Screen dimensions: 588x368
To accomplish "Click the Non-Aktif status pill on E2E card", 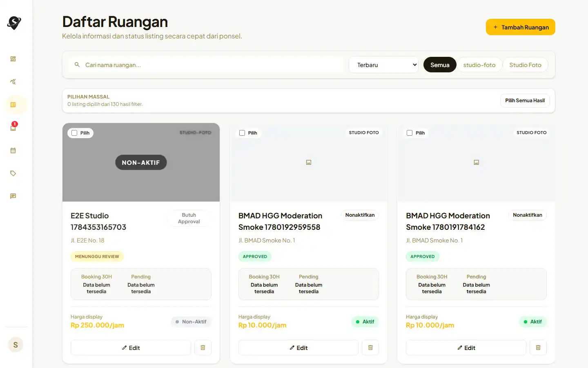I will tap(191, 322).
